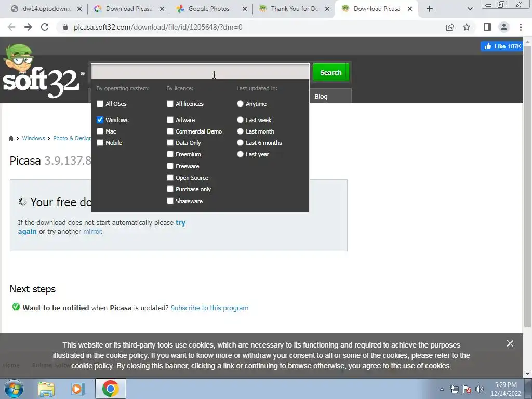The height and width of the screenshot is (399, 532).
Task: Click the green Search button
Action: [x=331, y=72]
